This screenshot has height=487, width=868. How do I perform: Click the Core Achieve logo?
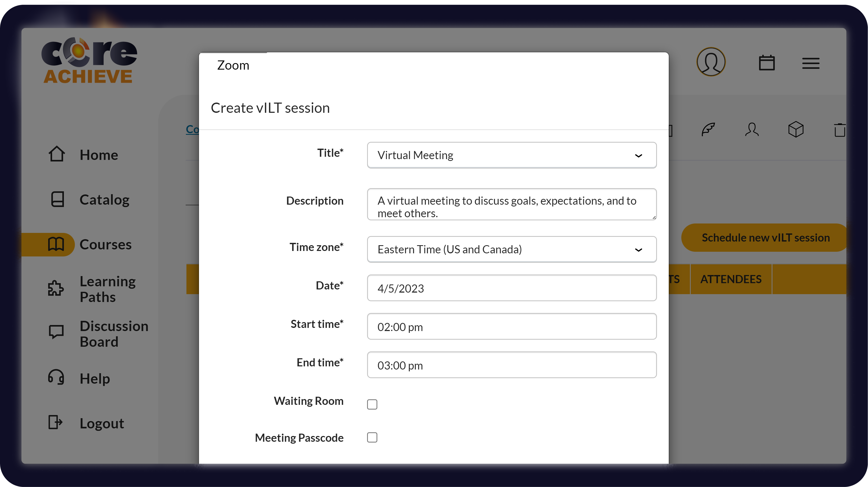click(89, 60)
